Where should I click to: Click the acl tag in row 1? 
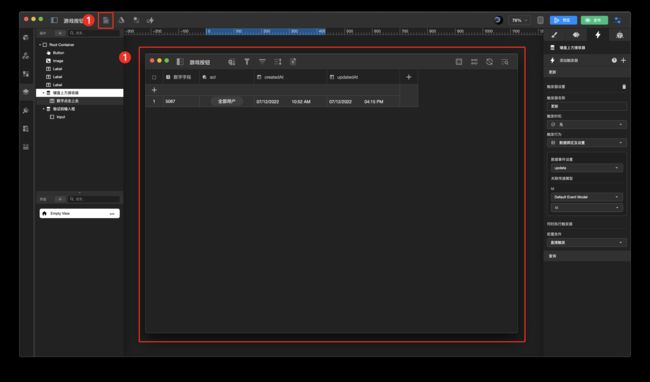click(226, 101)
